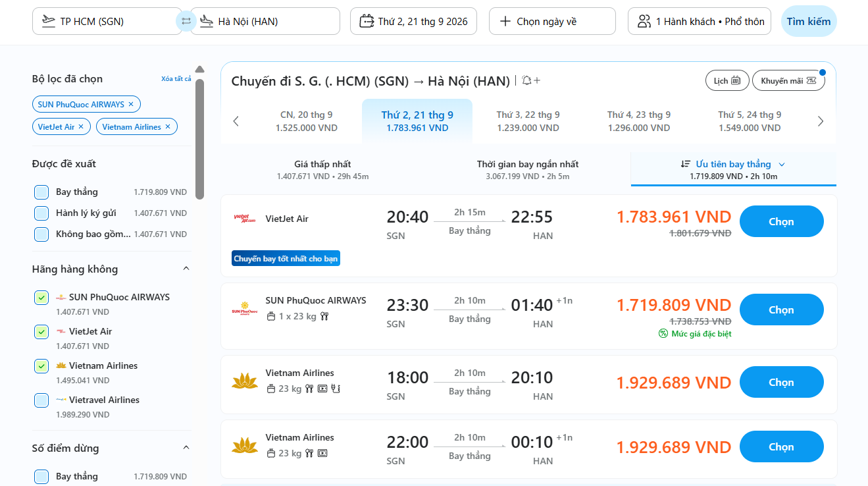Screen dimensions: 868x486
Task: Open Lịch calendar view button
Action: click(727, 80)
